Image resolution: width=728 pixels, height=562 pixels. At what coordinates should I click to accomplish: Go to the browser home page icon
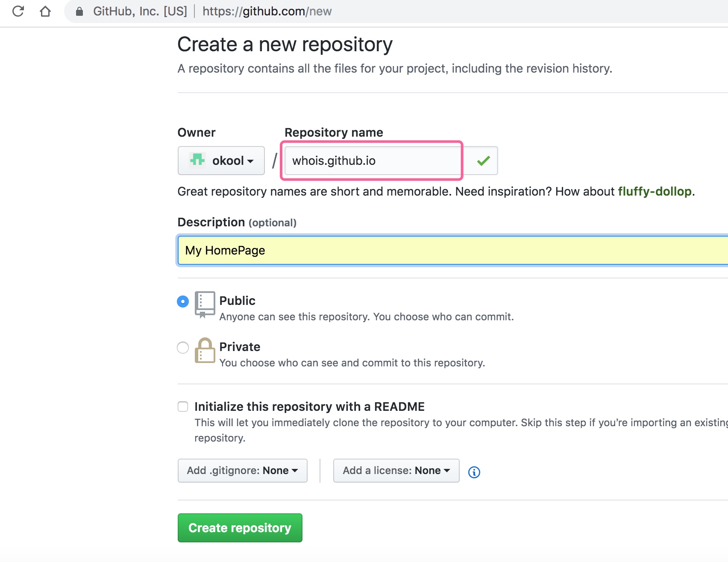coord(45,11)
